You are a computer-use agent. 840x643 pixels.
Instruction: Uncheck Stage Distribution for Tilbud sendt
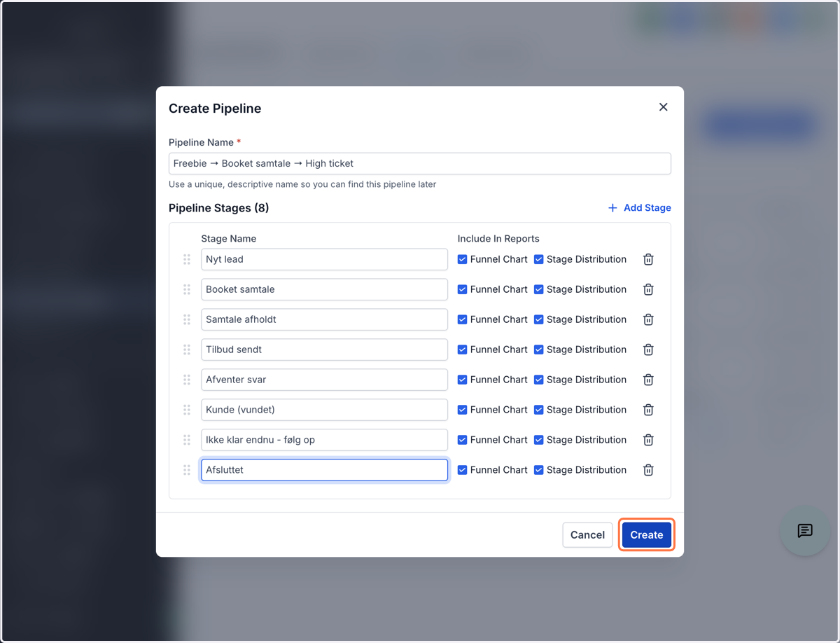[538, 350]
